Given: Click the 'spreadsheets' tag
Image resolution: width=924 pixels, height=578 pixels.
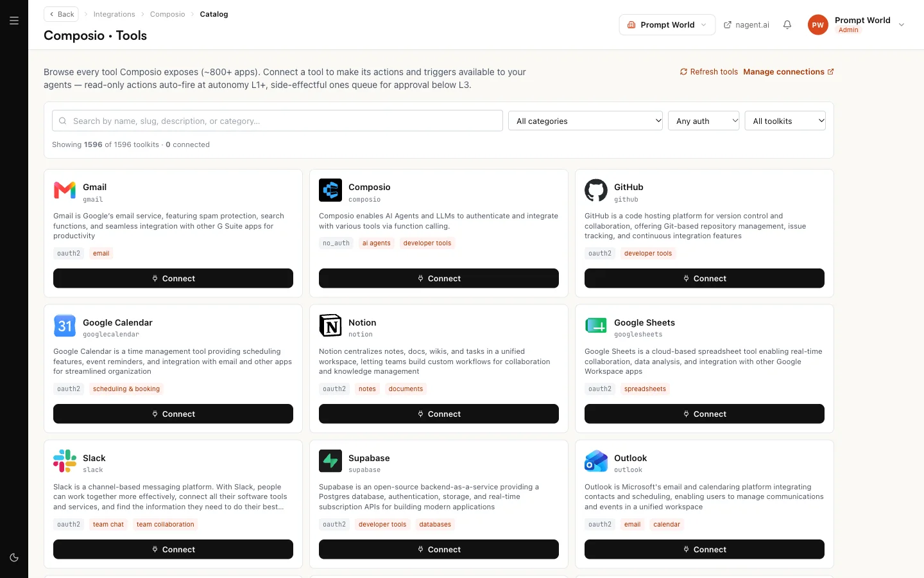Looking at the screenshot, I should 645,389.
